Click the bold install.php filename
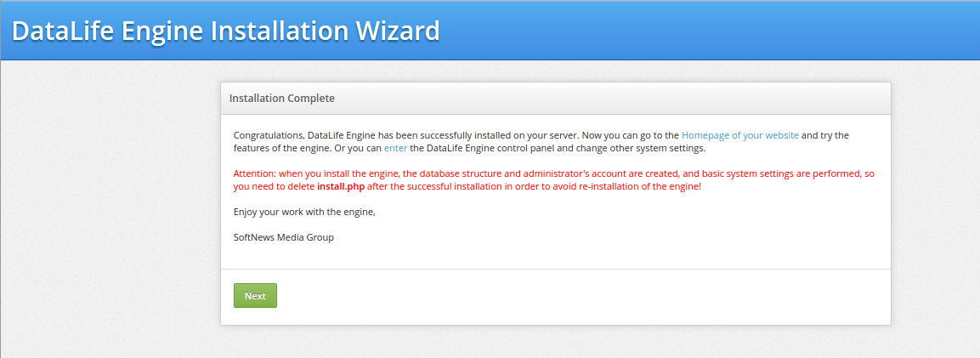This screenshot has width=980, height=358. [340, 186]
